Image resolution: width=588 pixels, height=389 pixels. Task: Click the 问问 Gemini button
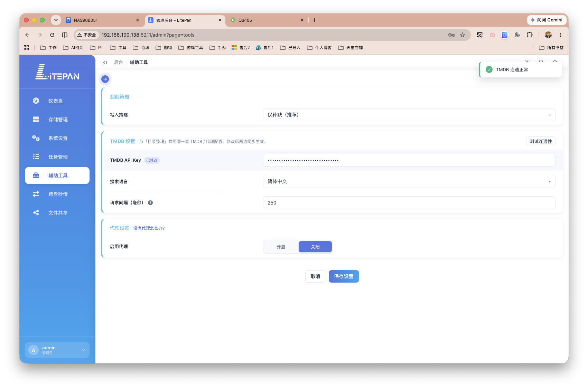pyautogui.click(x=546, y=20)
